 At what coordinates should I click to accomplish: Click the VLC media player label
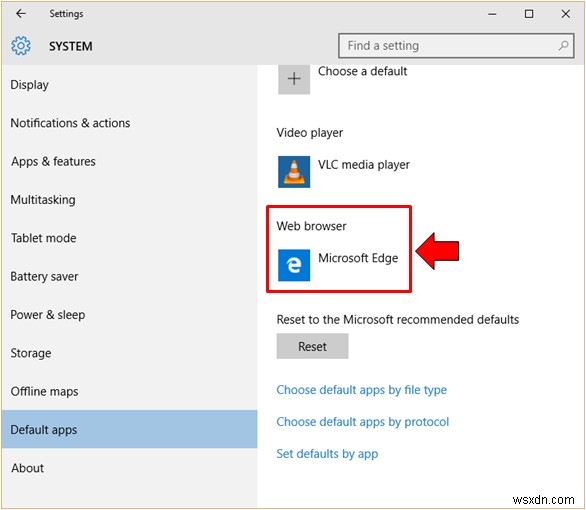pyautogui.click(x=364, y=165)
